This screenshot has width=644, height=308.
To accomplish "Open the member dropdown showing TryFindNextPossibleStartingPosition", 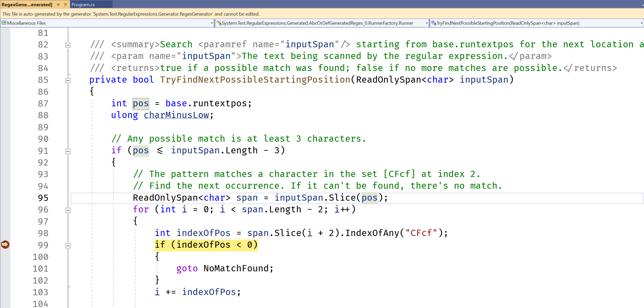I will coord(641,23).
